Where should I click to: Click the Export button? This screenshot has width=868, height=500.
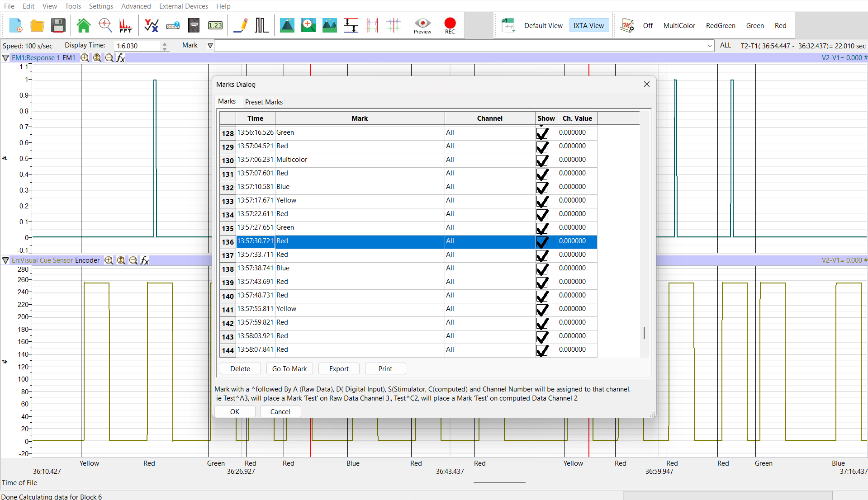[x=339, y=369]
